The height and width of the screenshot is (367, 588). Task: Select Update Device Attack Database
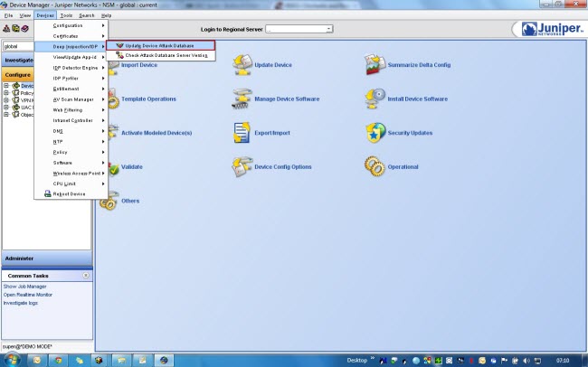[160, 45]
